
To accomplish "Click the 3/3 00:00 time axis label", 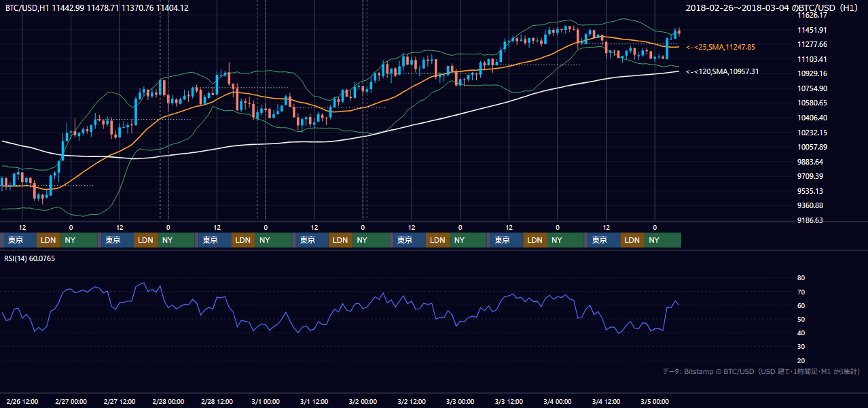I will [x=460, y=401].
